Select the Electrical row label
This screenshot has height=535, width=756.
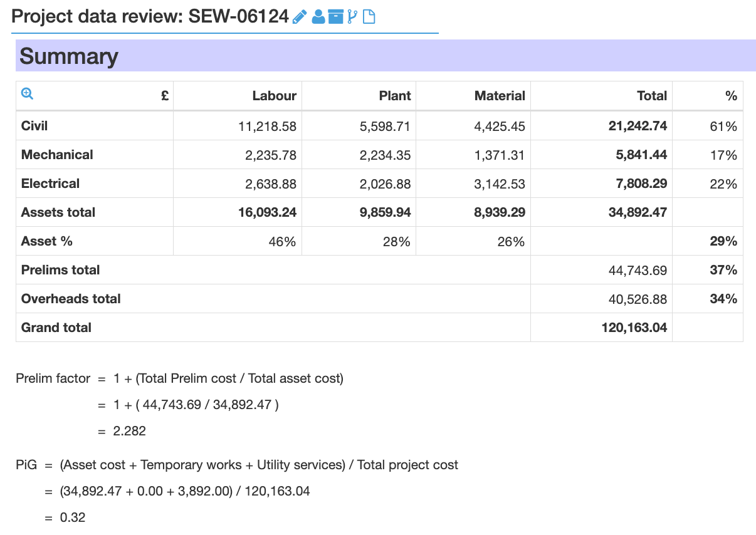point(50,184)
